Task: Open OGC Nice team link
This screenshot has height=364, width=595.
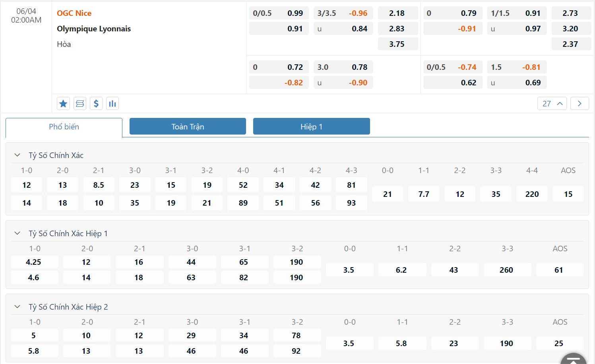Action: (74, 13)
